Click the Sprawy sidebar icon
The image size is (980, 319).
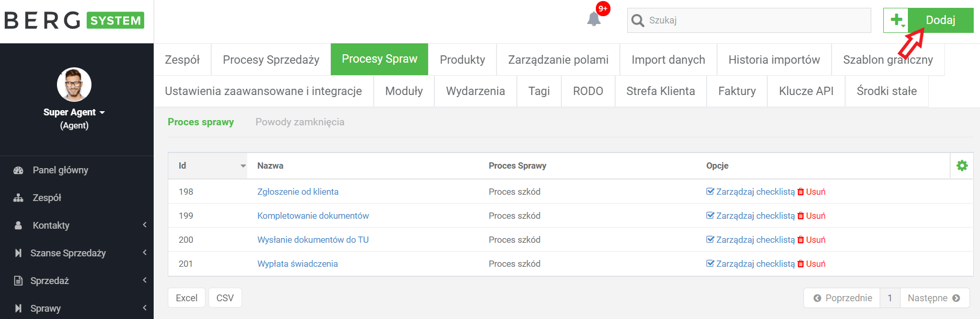(x=18, y=309)
